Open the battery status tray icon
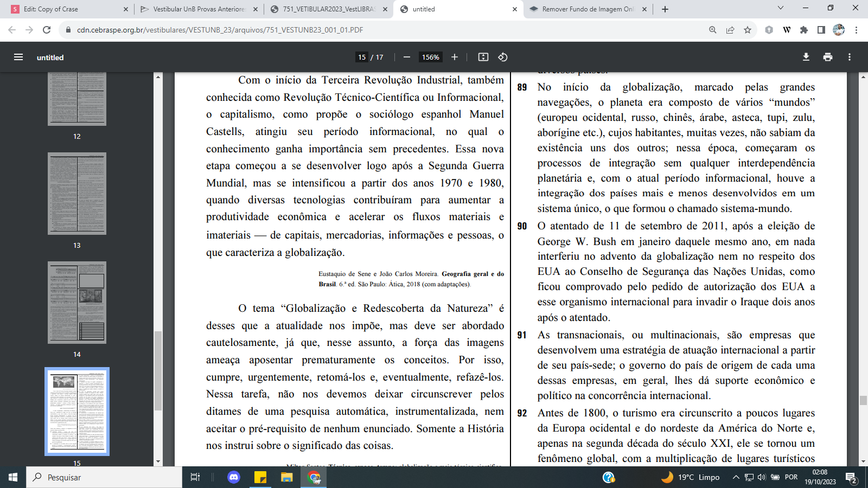Image resolution: width=868 pixels, height=488 pixels. [x=775, y=477]
